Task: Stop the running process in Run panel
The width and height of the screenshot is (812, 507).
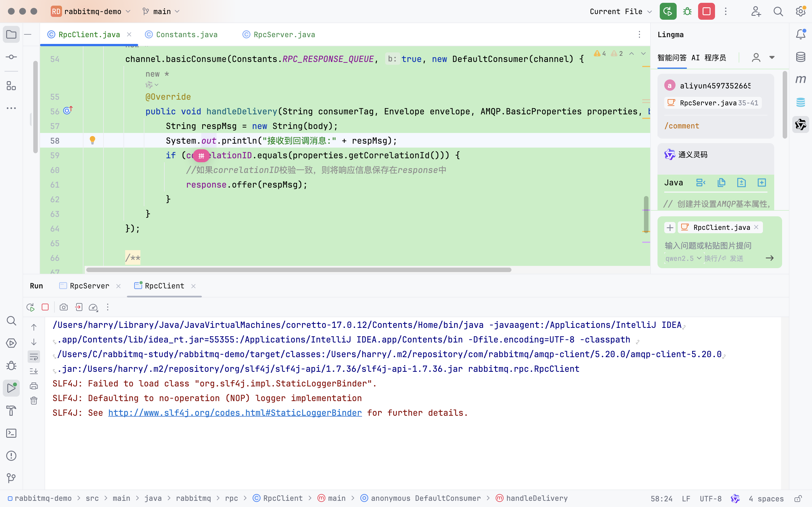Action: point(45,307)
